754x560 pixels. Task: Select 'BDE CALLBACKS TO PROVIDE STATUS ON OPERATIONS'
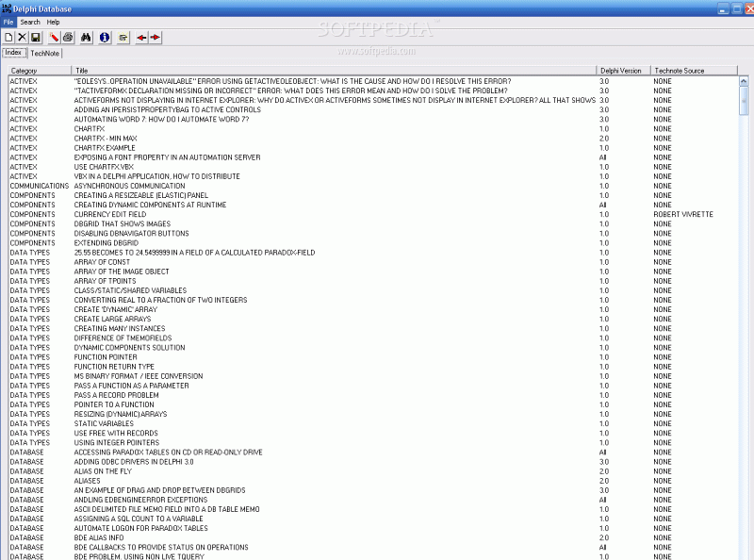pos(373,548)
